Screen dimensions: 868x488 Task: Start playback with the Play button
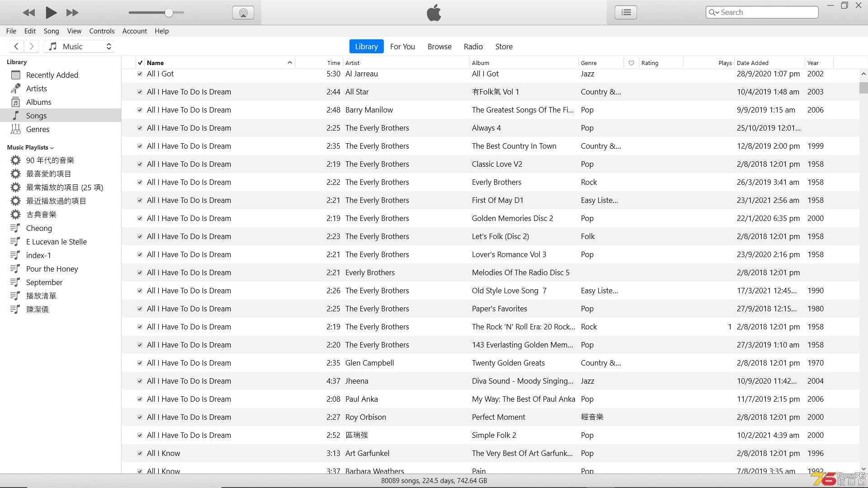click(51, 13)
